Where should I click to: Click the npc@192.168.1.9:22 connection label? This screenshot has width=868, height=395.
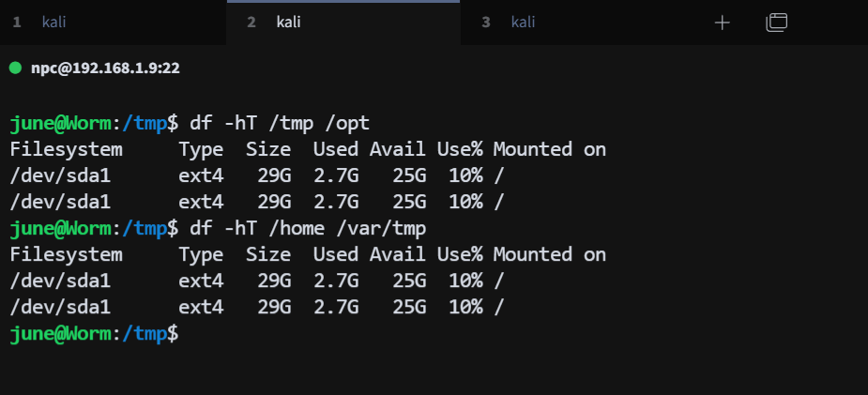pos(105,68)
